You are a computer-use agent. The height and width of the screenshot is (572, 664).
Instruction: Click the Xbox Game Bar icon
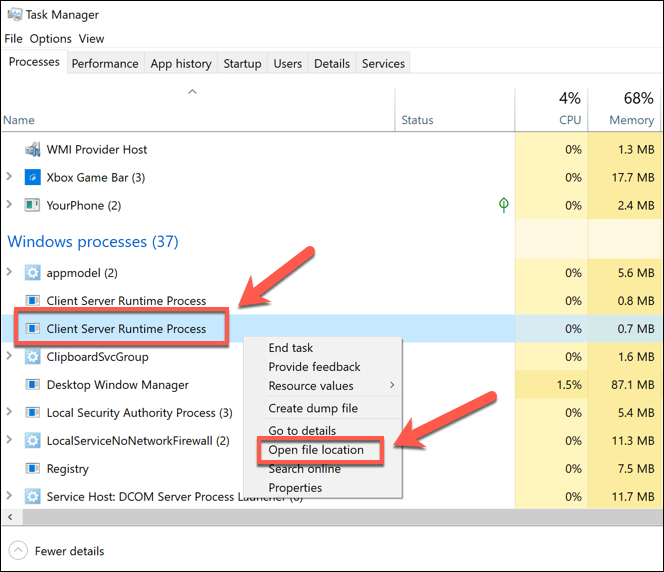click(x=31, y=178)
